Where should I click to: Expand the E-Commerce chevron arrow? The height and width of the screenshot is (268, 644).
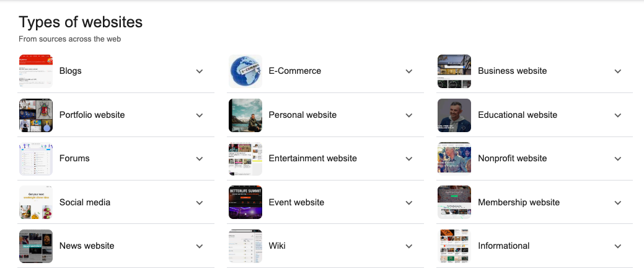[409, 71]
